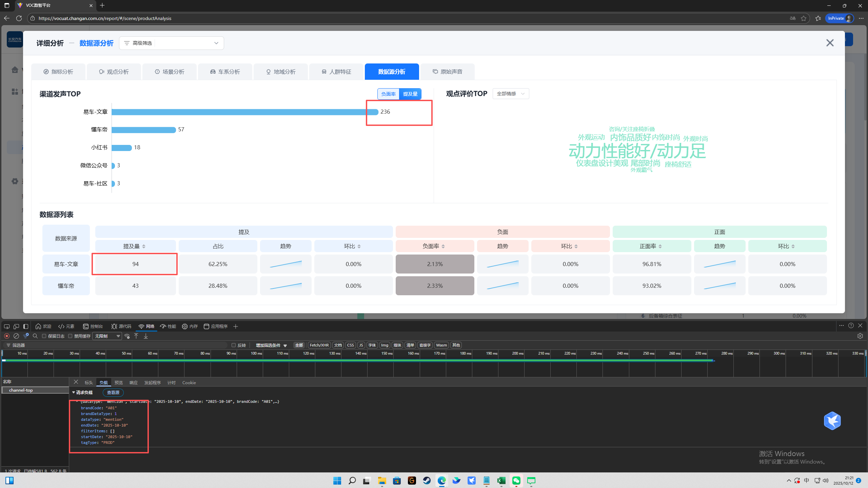Enable the 保留日志 checkbox
Viewport: 868px width, 488px height.
(44, 336)
